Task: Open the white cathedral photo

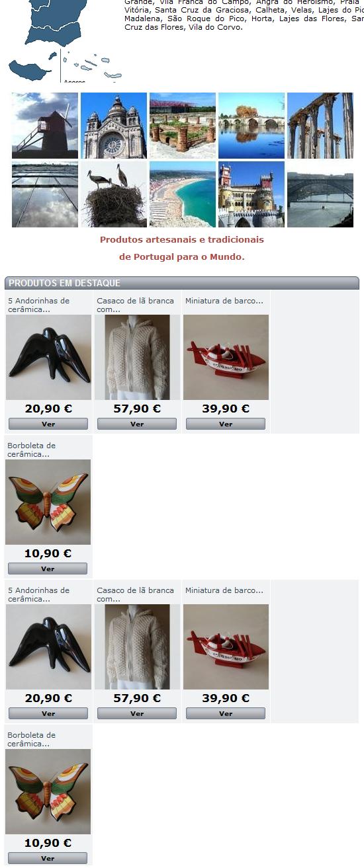Action: [x=114, y=126]
